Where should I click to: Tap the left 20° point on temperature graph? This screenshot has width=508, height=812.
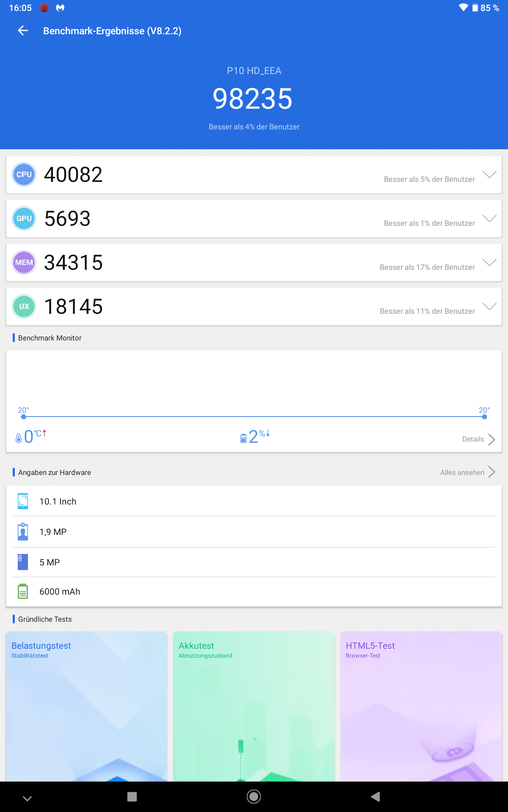pos(23,417)
